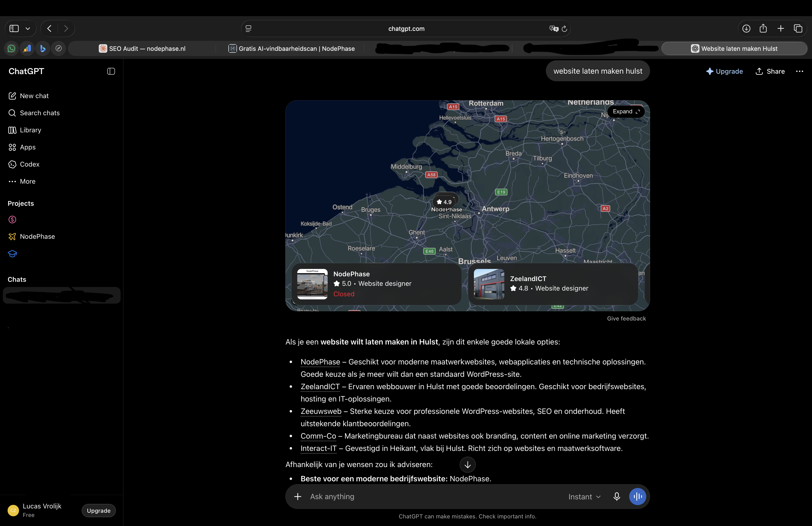812x526 pixels.
Task: Open the page reader menu icon in address bar
Action: point(248,29)
